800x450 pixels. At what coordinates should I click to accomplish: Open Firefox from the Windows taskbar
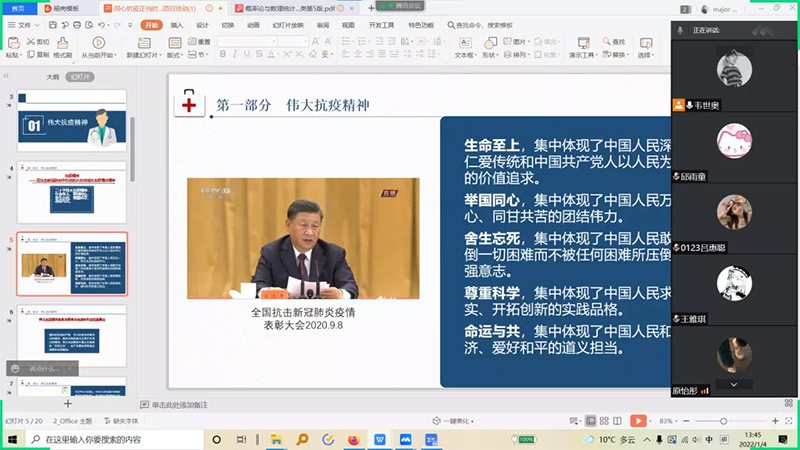[352, 439]
